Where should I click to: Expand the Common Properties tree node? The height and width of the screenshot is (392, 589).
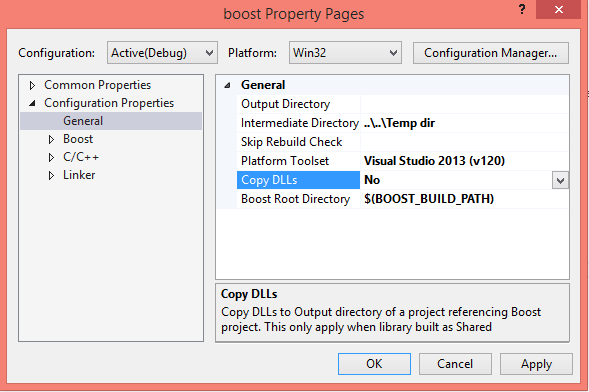32,86
